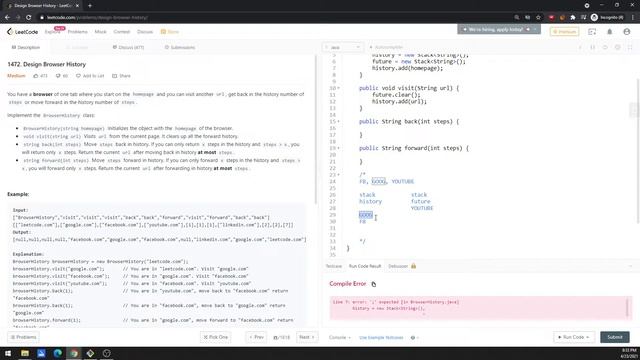The width and height of the screenshot is (640, 360).
Task: Click the help question mark icon
Action: tap(413, 338)
